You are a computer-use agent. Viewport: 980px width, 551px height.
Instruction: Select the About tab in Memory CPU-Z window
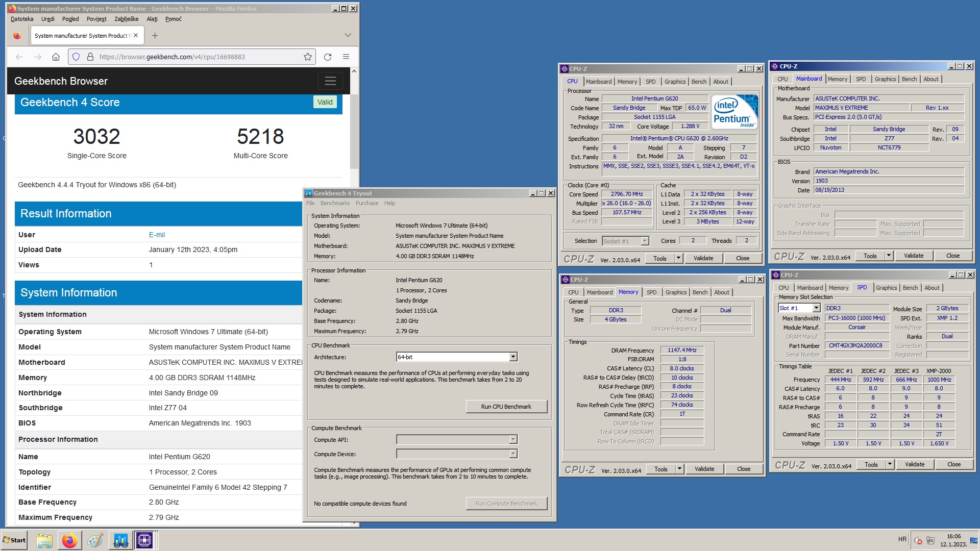[x=722, y=292]
